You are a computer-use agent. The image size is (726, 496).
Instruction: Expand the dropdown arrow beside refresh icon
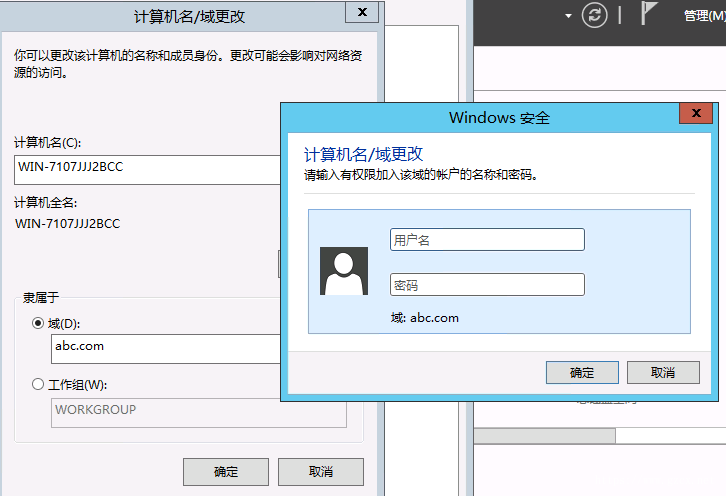[x=568, y=16]
